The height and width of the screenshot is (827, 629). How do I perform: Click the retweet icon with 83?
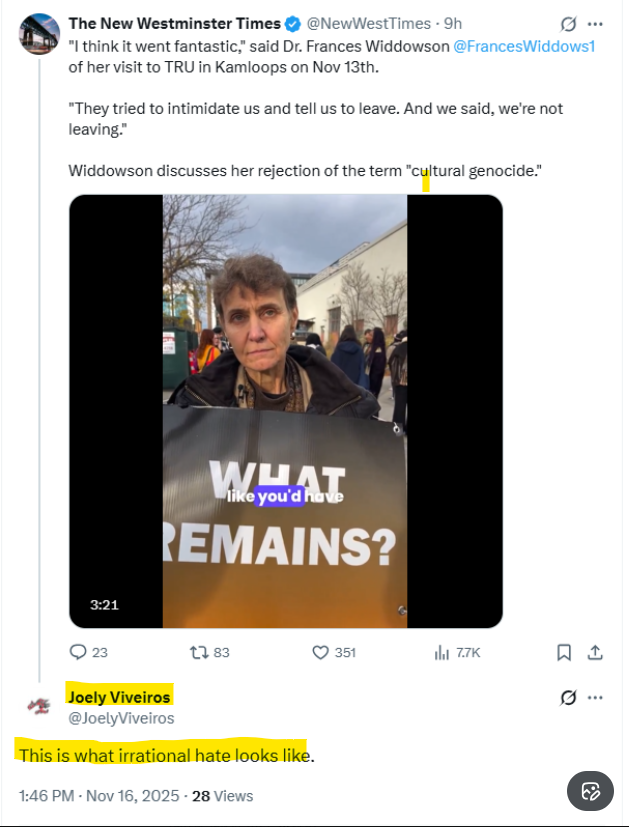pos(199,652)
